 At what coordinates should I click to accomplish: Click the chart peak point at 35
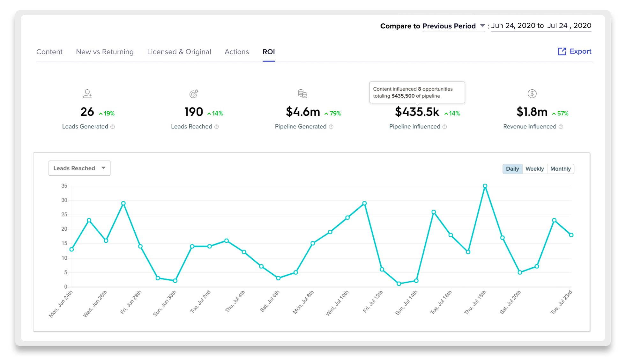[485, 186]
